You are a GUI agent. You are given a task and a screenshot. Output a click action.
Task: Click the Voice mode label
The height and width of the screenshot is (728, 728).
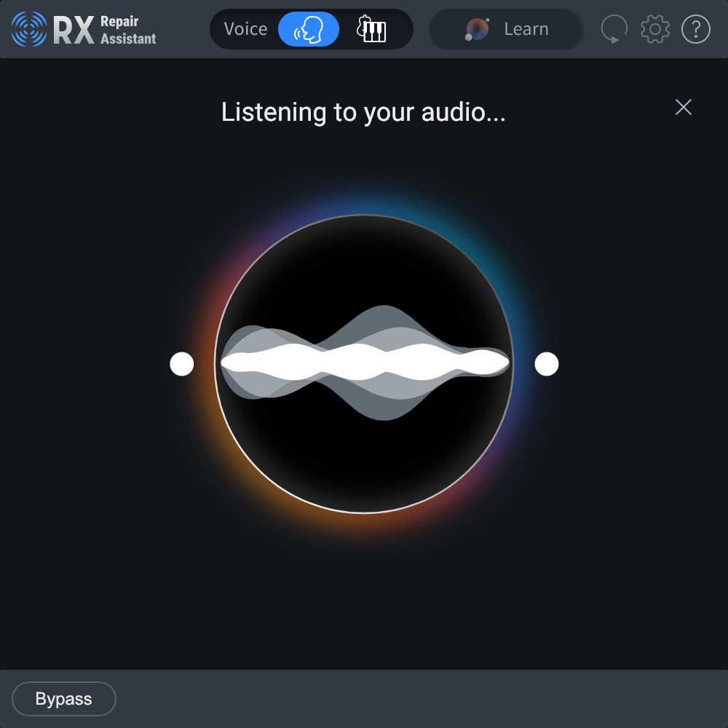tap(245, 29)
